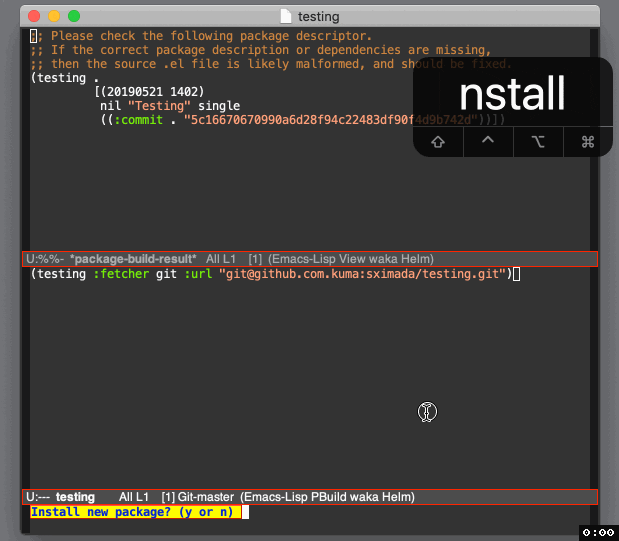Click the :commit keyword in the descriptor
Viewport: 619px width, 541px height.
click(x=139, y=120)
